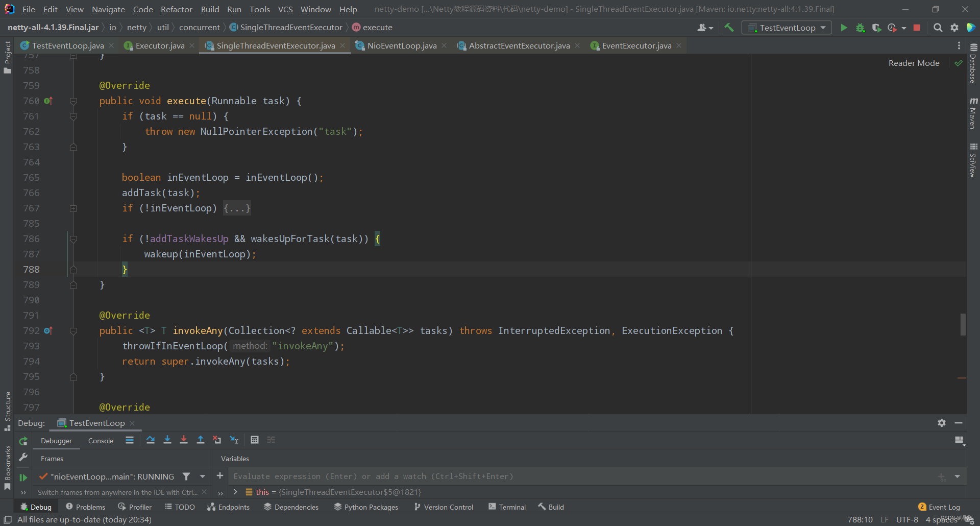
Task: Click Show Execution Point icon
Action: click(130, 440)
